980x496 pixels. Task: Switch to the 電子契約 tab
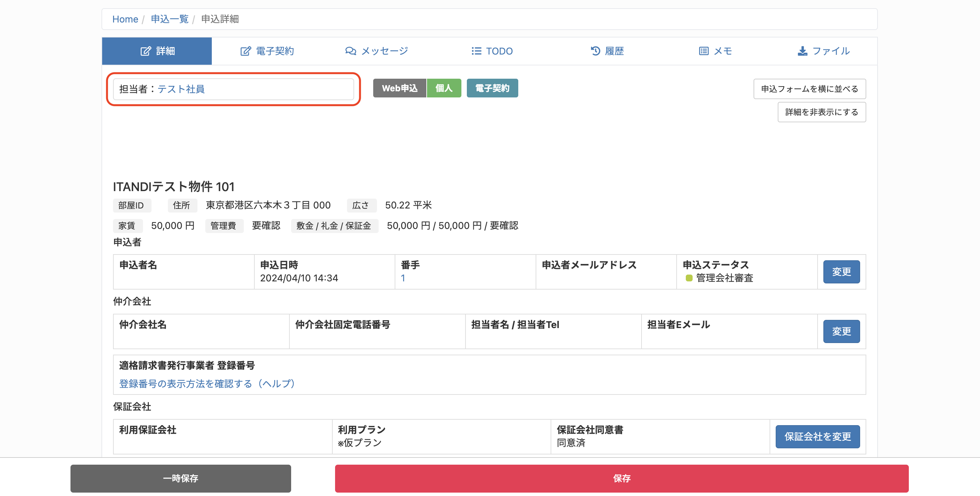point(267,51)
